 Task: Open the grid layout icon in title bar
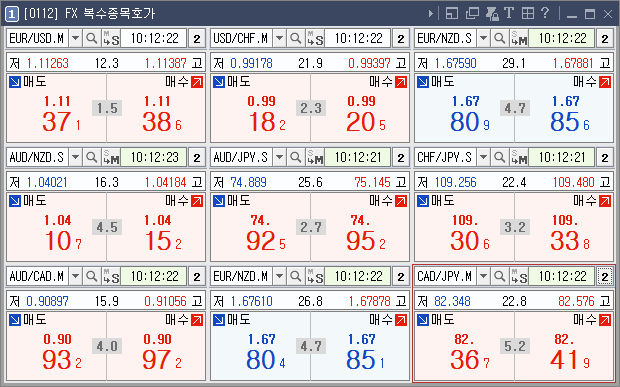click(x=528, y=13)
